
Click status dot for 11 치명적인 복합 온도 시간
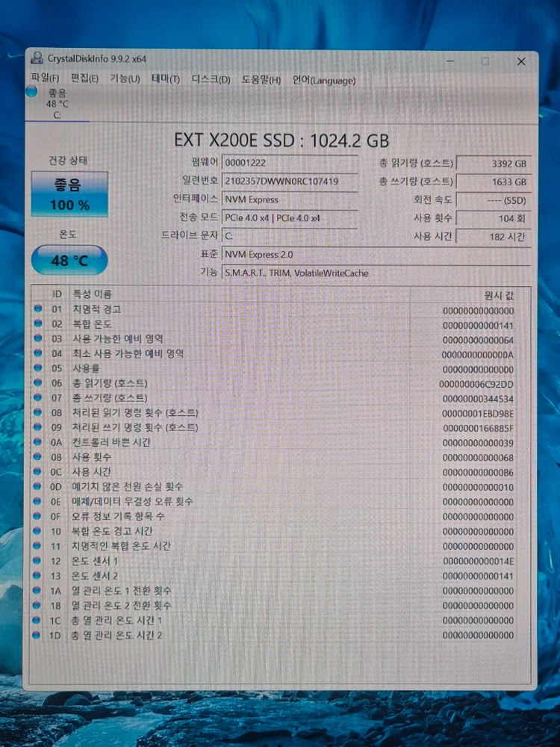[x=37, y=545]
